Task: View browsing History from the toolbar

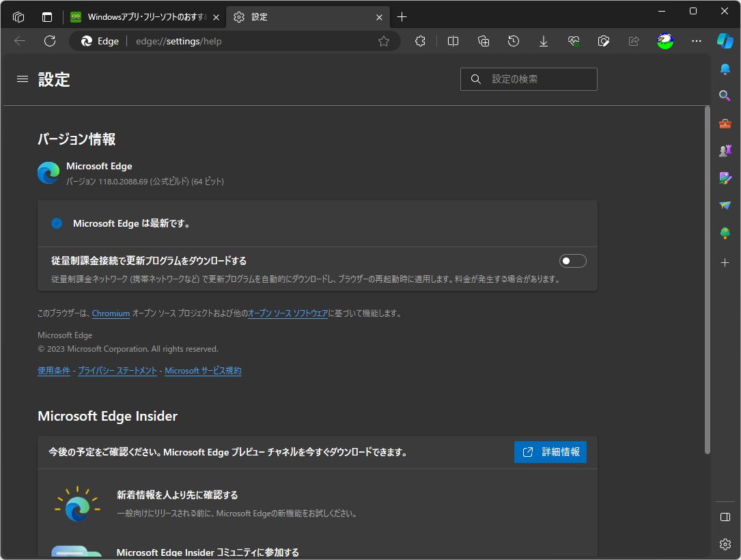Action: coord(513,41)
